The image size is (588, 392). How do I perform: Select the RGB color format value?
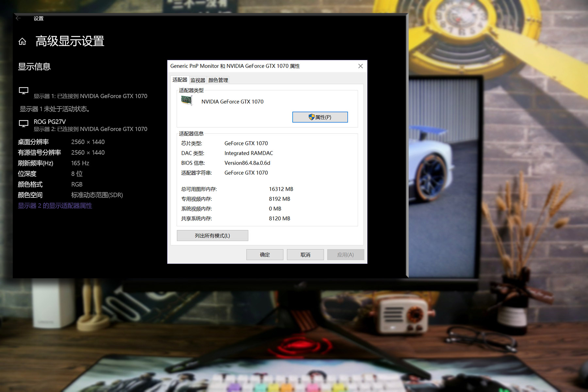click(77, 184)
